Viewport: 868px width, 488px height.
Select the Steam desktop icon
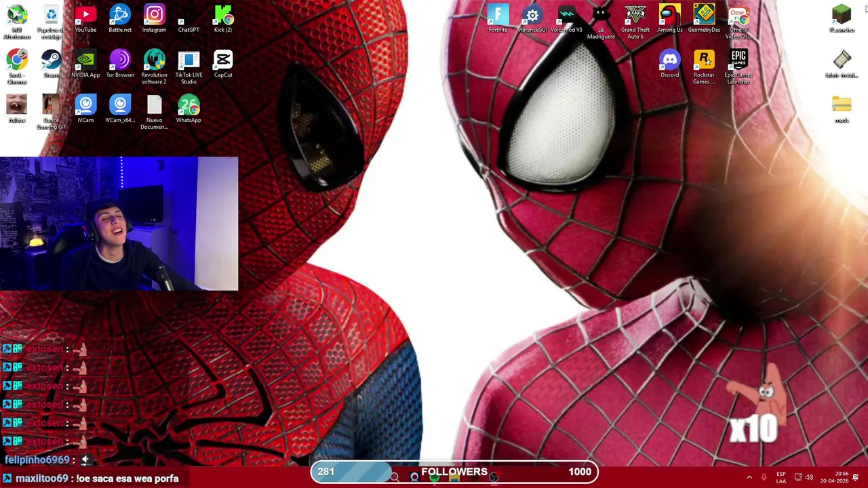click(51, 64)
